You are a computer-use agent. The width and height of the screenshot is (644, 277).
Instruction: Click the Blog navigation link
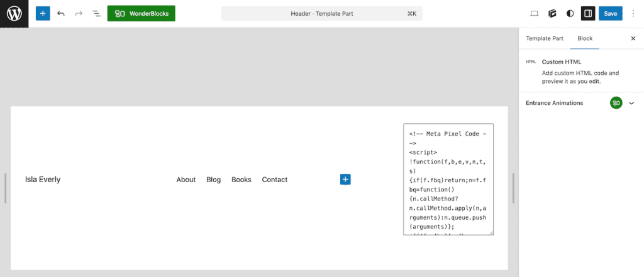pos(214,180)
